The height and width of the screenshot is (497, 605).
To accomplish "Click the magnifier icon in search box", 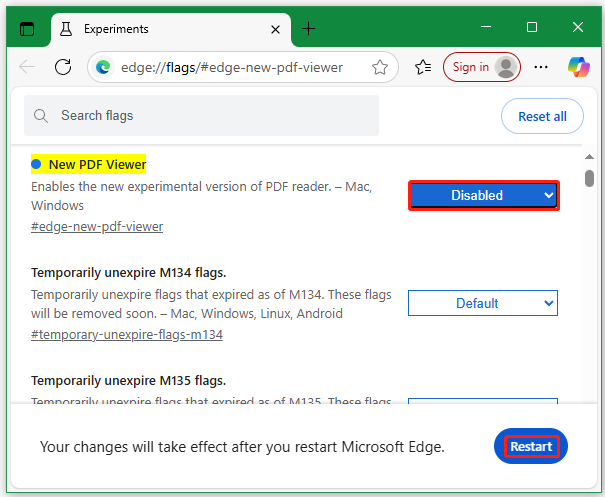I will tap(41, 116).
